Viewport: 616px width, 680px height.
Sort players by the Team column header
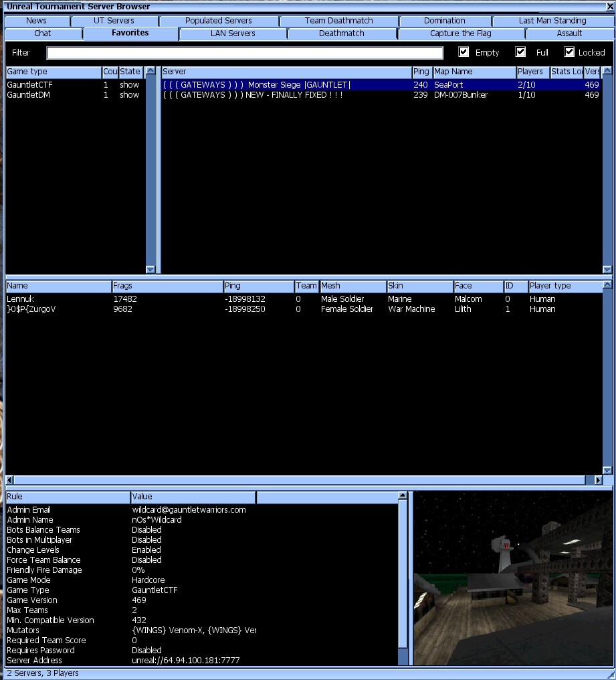point(306,286)
